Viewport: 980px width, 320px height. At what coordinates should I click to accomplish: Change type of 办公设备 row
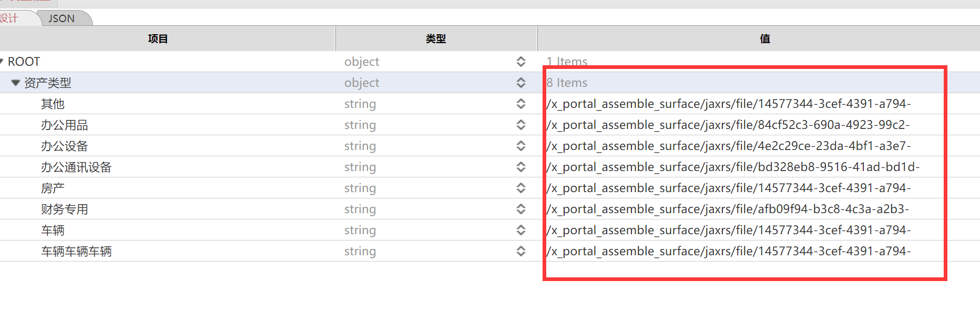[x=520, y=146]
